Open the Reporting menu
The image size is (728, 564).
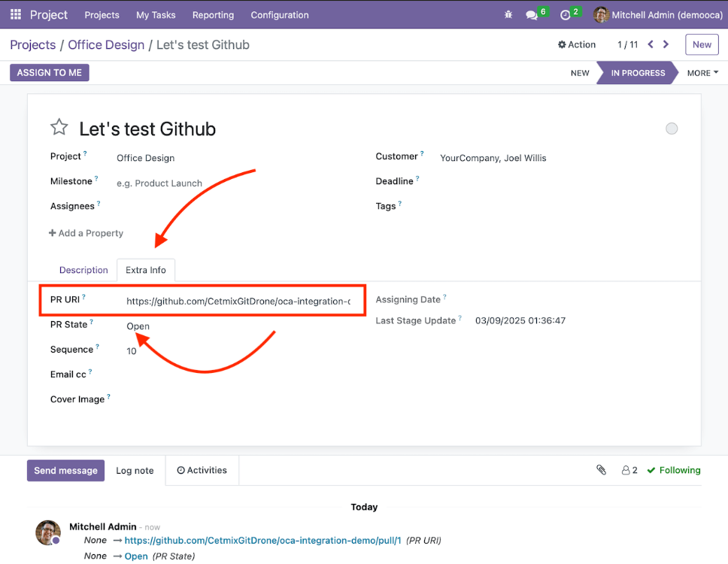point(213,14)
